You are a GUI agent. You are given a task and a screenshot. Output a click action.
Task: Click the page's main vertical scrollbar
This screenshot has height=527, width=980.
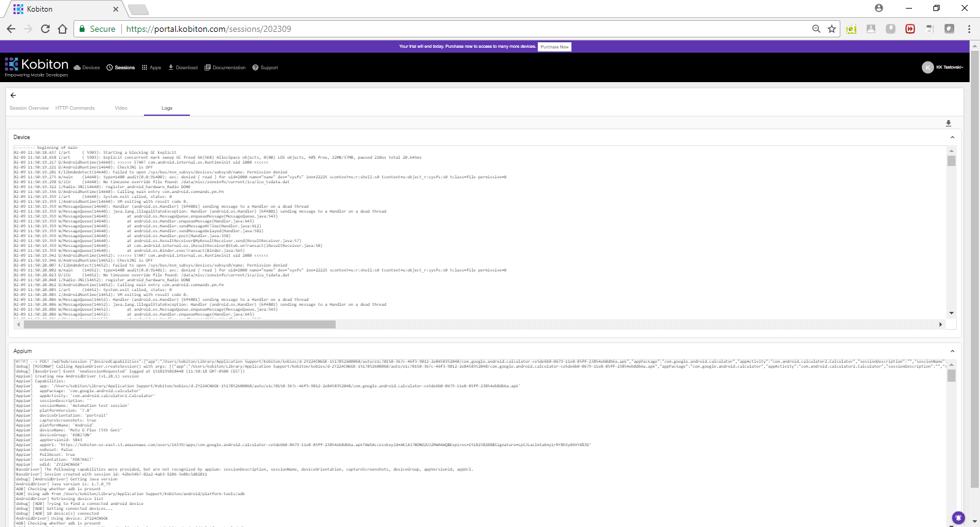[x=974, y=270]
